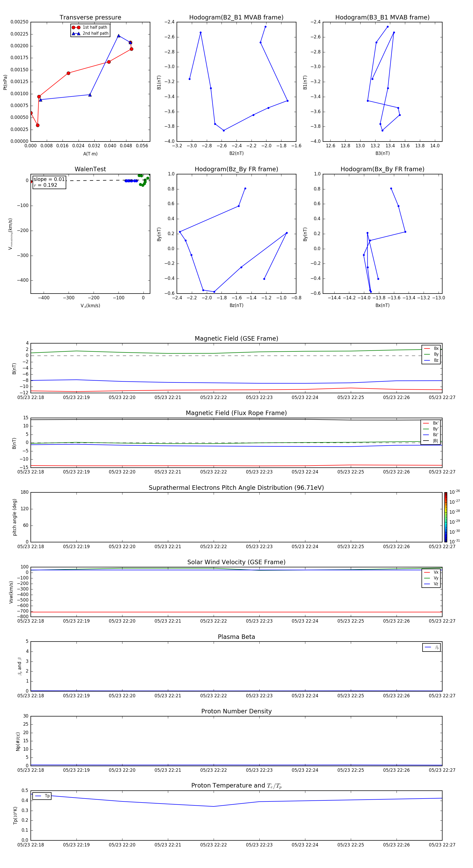Click the red Vx line in the solar wind velocity plot

click(x=236, y=612)
